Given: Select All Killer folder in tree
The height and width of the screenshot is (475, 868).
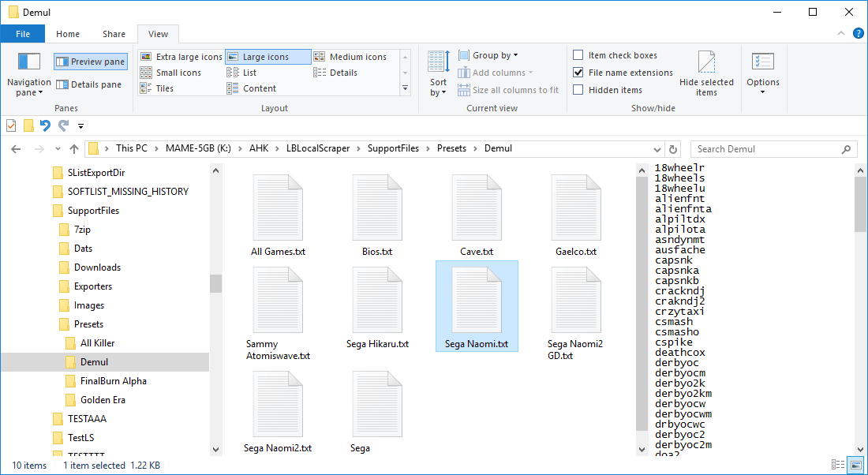Looking at the screenshot, I should [90, 342].
